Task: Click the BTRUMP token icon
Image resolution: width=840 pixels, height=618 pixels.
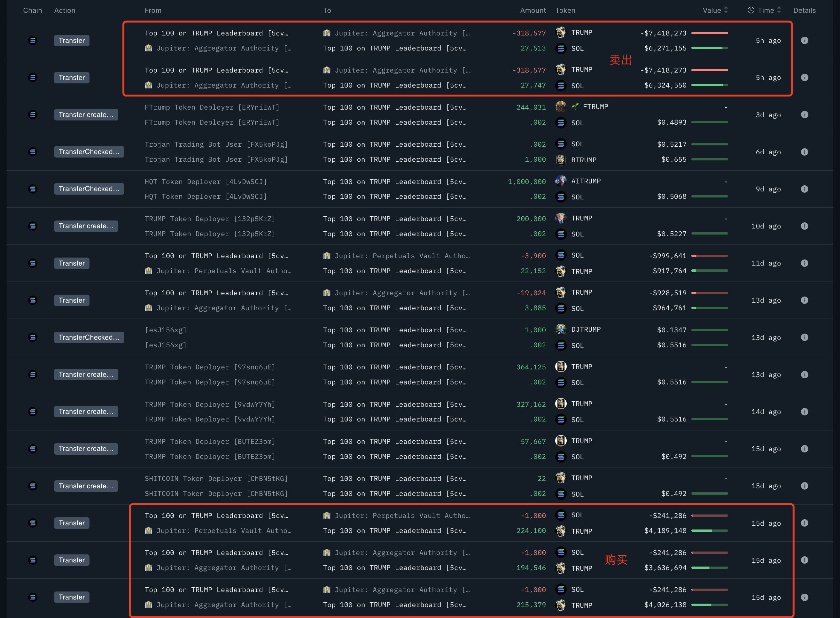Action: click(x=561, y=160)
